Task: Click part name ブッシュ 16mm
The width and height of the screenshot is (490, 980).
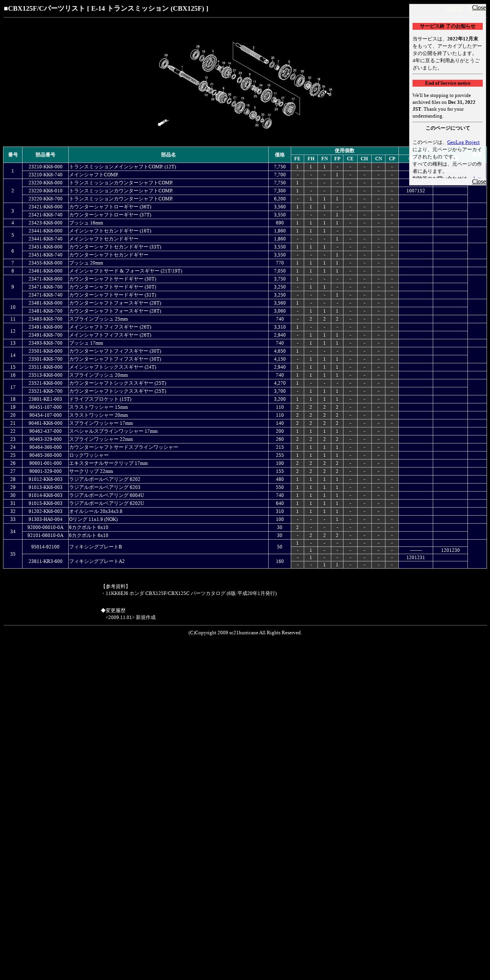Action: 86,223
